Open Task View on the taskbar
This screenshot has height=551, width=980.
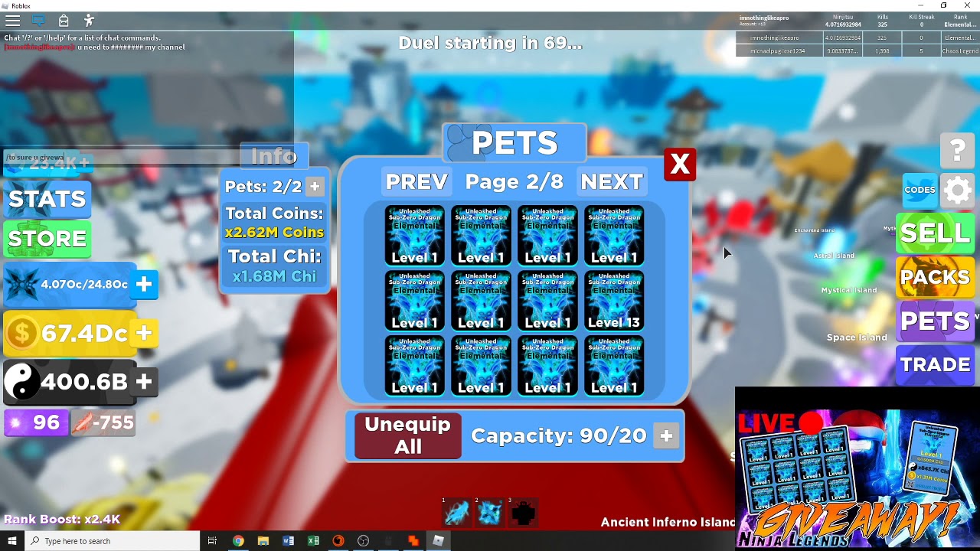point(213,541)
